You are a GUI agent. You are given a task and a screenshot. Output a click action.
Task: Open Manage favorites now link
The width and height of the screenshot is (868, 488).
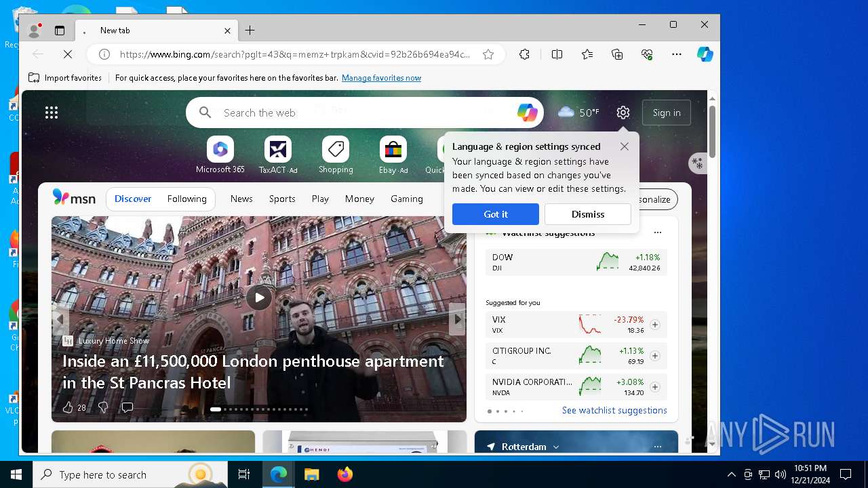pyautogui.click(x=381, y=78)
